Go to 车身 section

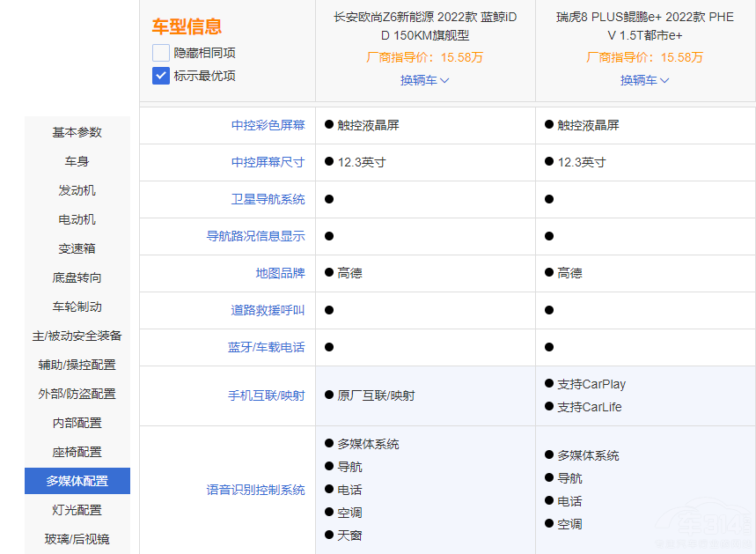(x=77, y=161)
